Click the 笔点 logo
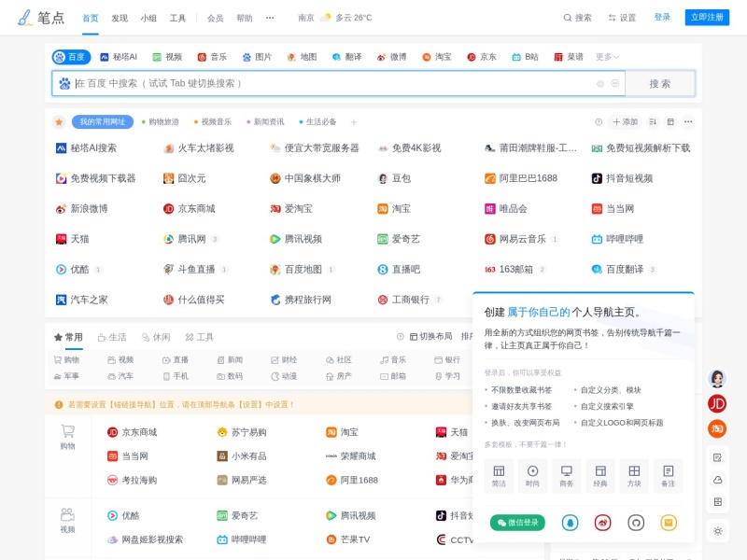This screenshot has width=747, height=560. (x=40, y=18)
